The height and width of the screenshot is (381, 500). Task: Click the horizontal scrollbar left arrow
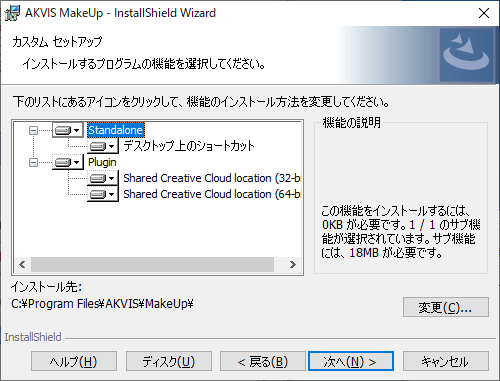(22, 265)
